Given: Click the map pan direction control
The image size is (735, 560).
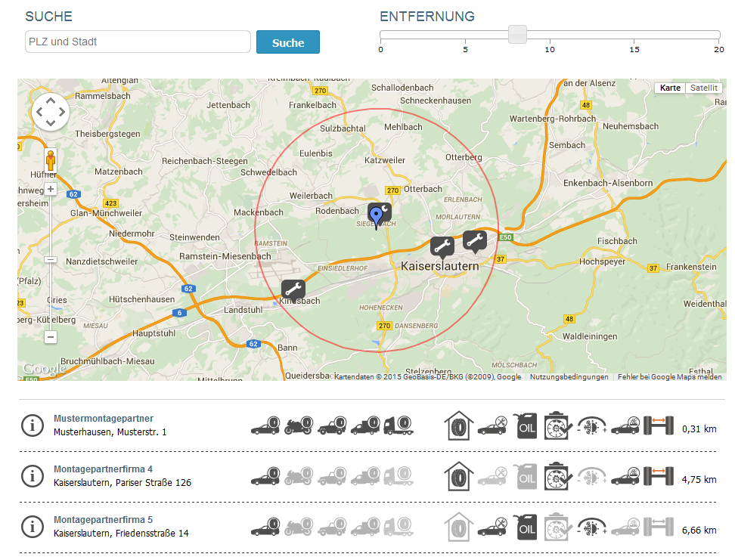Looking at the screenshot, I should [51, 112].
